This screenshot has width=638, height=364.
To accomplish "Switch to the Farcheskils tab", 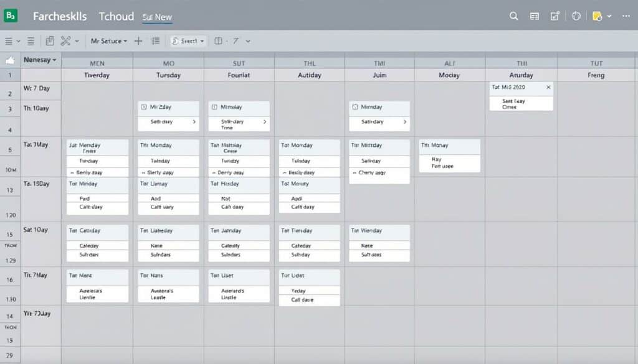I will click(x=60, y=16).
